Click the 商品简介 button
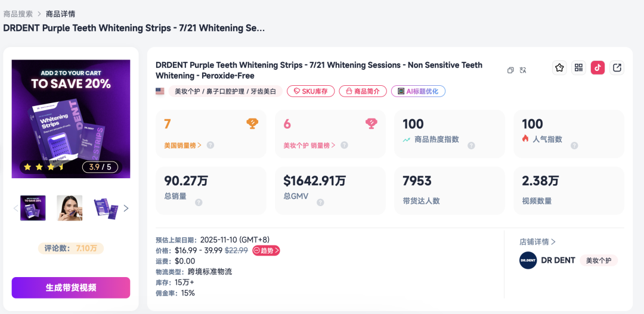This screenshot has width=644, height=314. coord(363,91)
